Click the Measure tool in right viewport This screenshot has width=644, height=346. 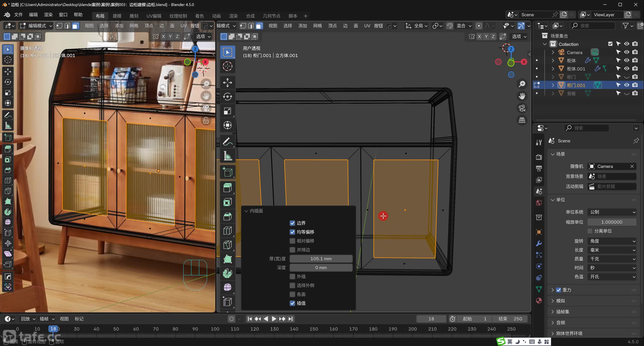[x=227, y=156]
